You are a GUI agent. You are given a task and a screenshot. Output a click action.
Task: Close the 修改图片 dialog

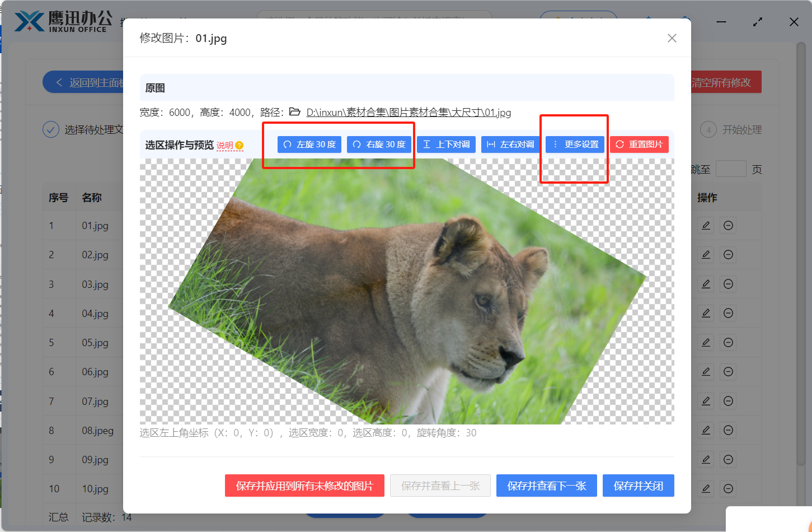672,38
